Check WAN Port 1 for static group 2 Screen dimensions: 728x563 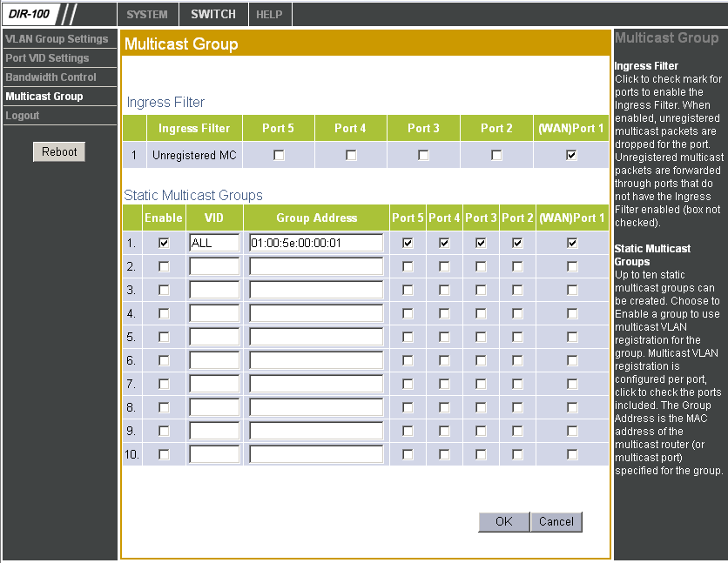[x=572, y=266]
